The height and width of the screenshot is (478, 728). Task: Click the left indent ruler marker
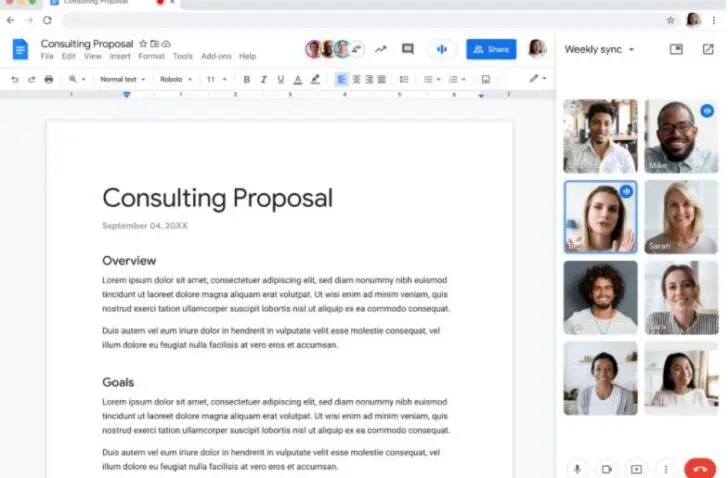pyautogui.click(x=126, y=95)
